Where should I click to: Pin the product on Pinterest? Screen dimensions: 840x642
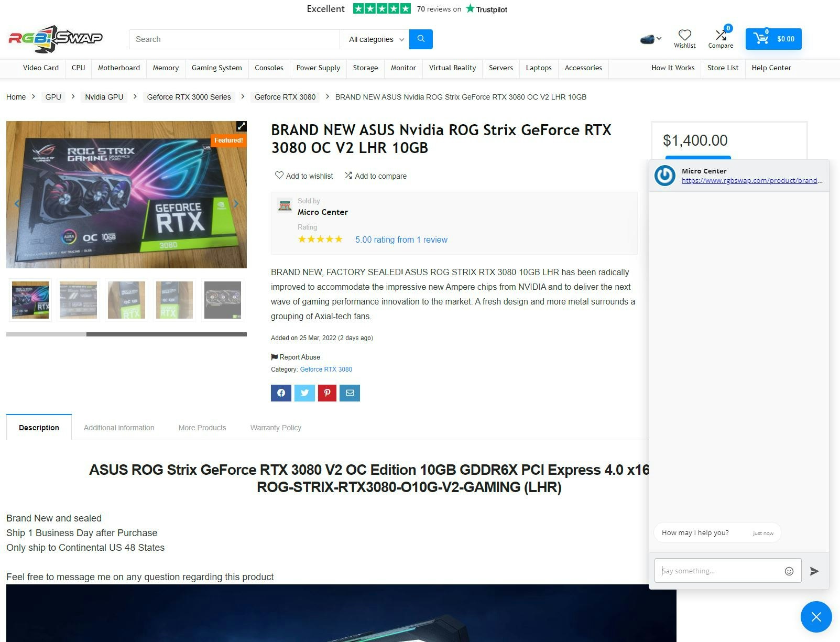327,393
